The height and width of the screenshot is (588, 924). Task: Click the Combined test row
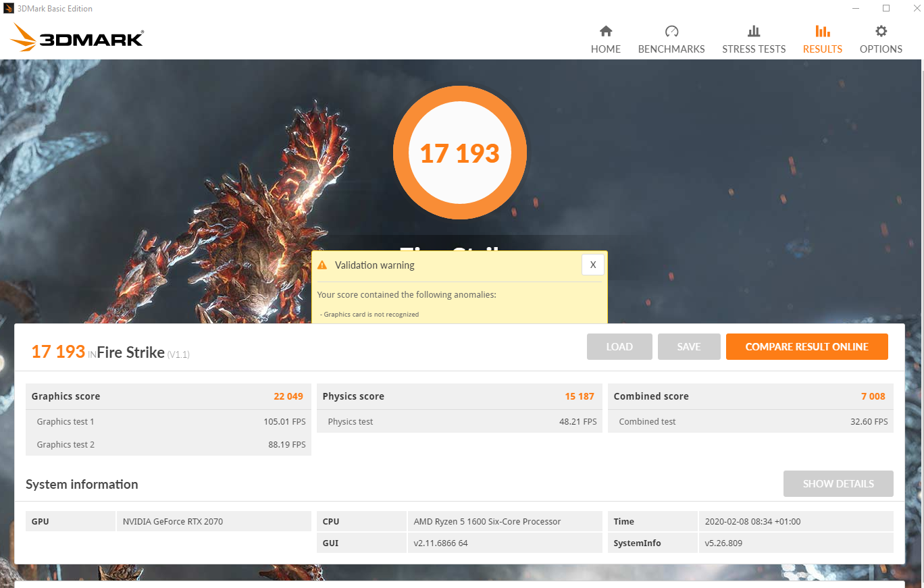point(750,422)
